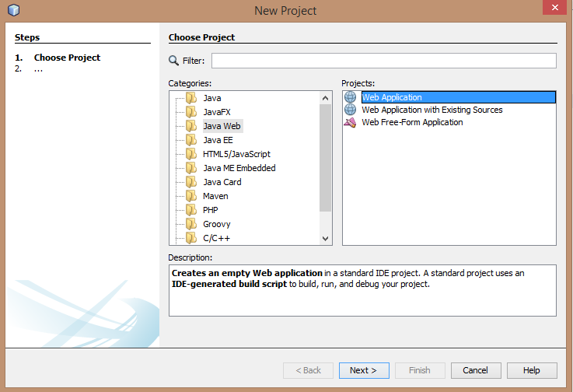Click the project Description text area
The image size is (573, 392).
coord(362,290)
